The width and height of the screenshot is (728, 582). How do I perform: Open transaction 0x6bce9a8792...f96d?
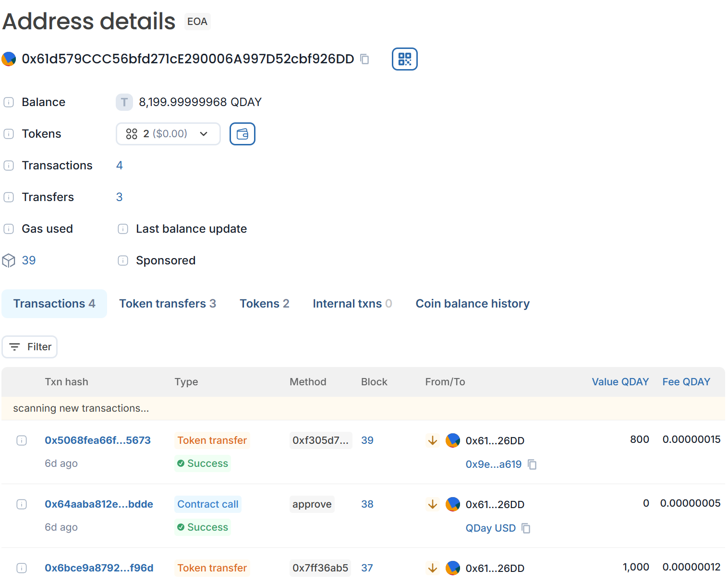coord(99,568)
